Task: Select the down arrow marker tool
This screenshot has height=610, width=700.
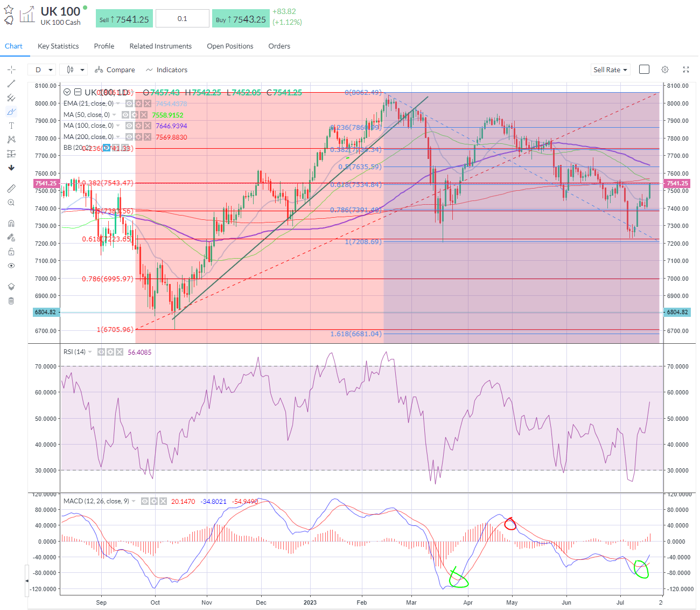Action: [x=11, y=168]
